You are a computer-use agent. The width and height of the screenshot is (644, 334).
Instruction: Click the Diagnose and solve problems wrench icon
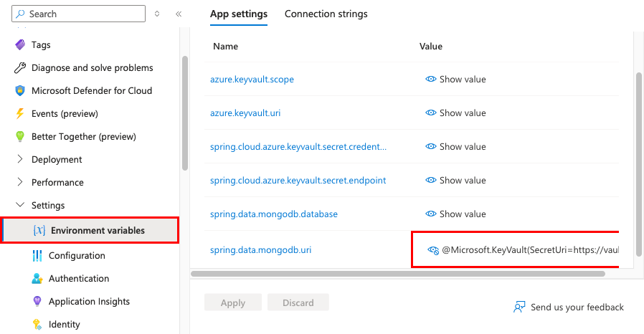point(20,67)
